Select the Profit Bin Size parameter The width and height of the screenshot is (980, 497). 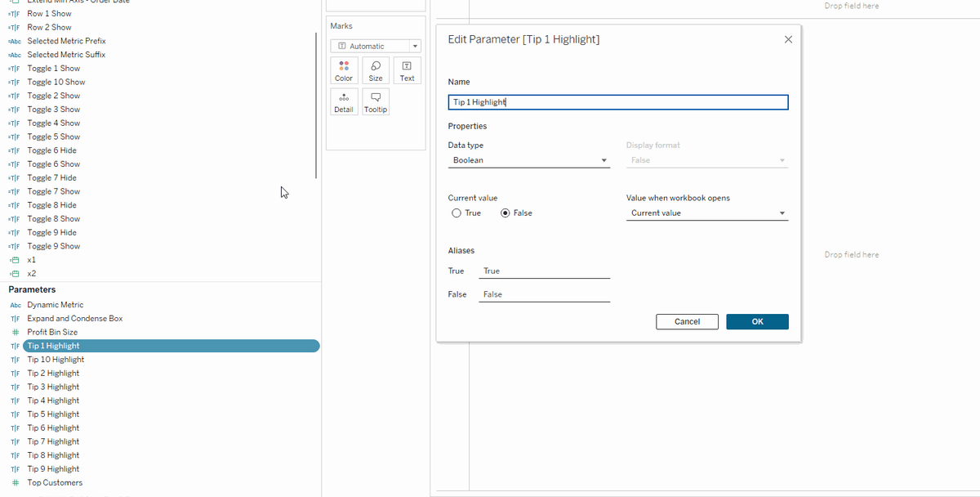(52, 333)
